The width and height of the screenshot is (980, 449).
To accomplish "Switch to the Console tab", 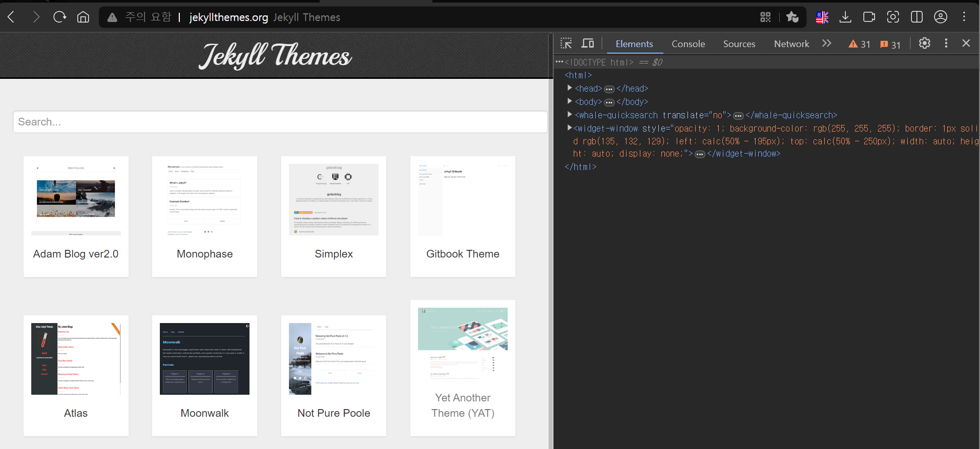I will [x=688, y=44].
